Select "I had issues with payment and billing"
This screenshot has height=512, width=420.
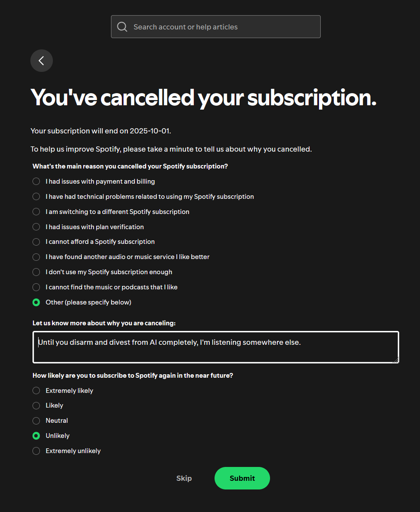[x=36, y=181]
